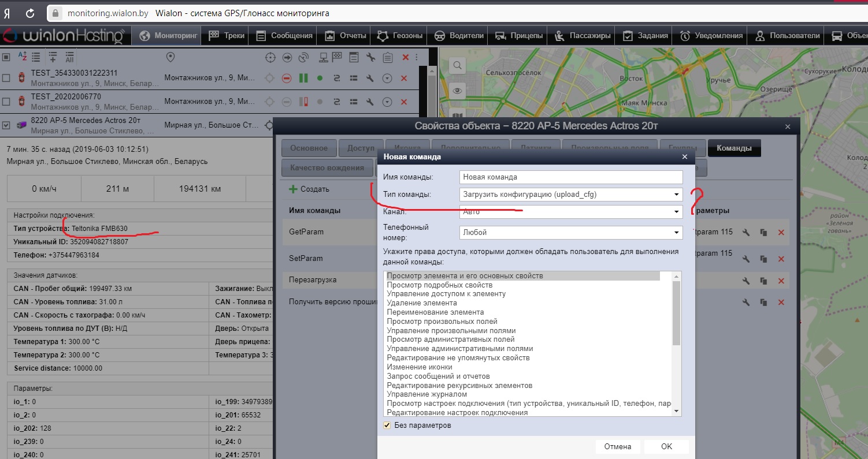
Task: Click the Имя команды input field
Action: 570,177
